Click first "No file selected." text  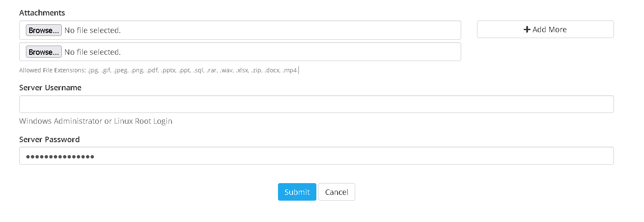click(x=92, y=31)
